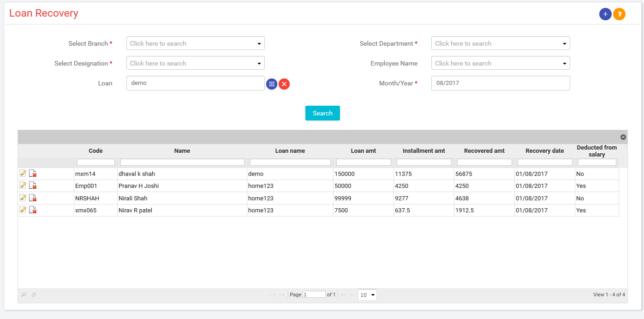644x319 pixels.
Task: Click the Loan input containing demo
Action: tap(196, 83)
